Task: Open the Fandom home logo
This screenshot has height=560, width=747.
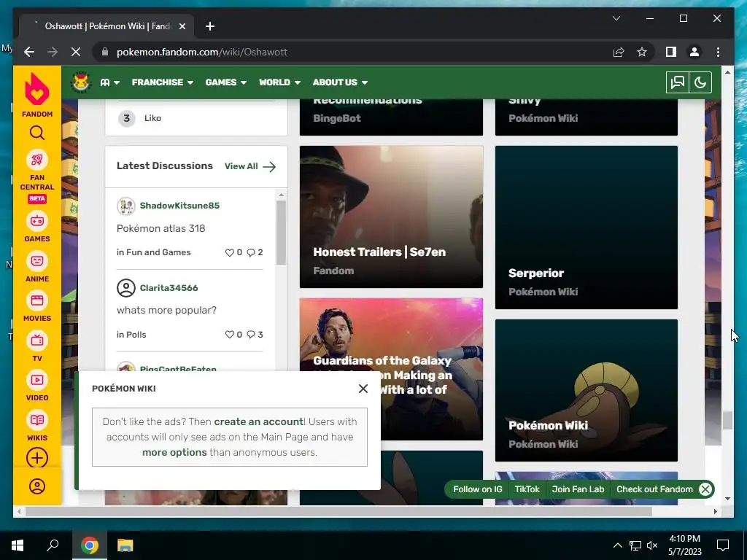Action: 37,95
